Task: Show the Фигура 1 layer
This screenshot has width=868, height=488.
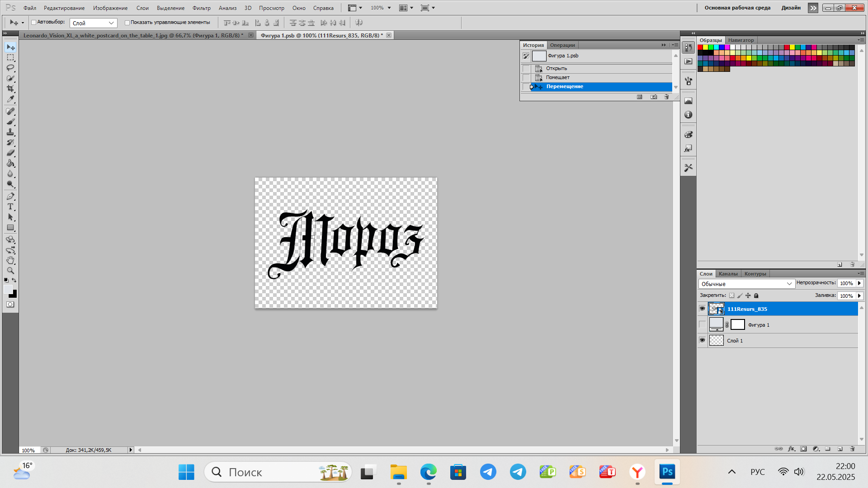Action: coord(702,324)
